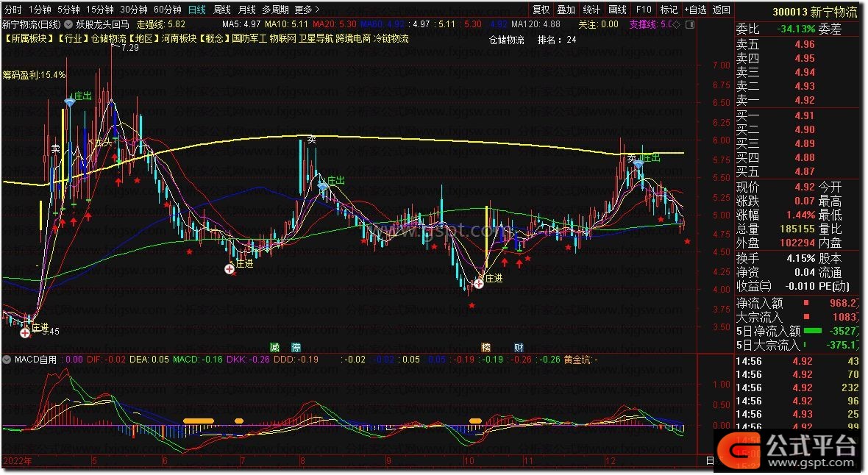The height and width of the screenshot is (475, 868).
Task: Click the 庄出 diamond marker in December
Action: (638, 164)
